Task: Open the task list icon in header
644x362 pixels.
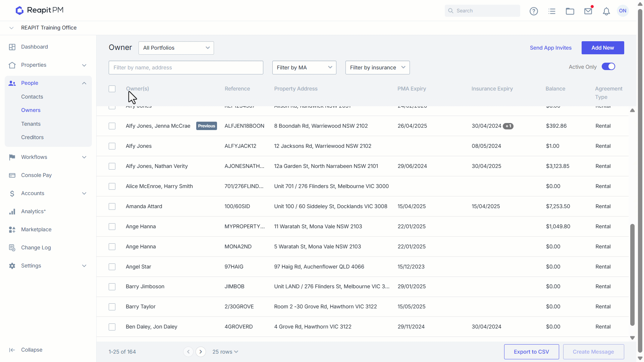Action: click(552, 11)
